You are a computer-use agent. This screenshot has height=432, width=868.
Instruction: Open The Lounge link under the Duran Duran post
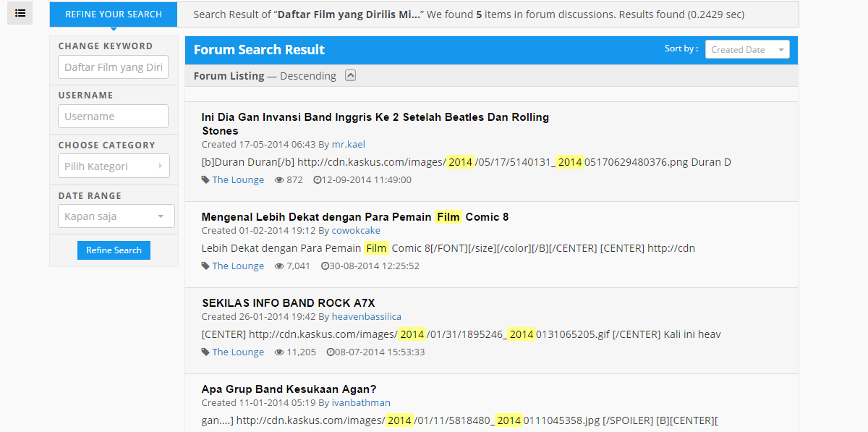tap(238, 180)
